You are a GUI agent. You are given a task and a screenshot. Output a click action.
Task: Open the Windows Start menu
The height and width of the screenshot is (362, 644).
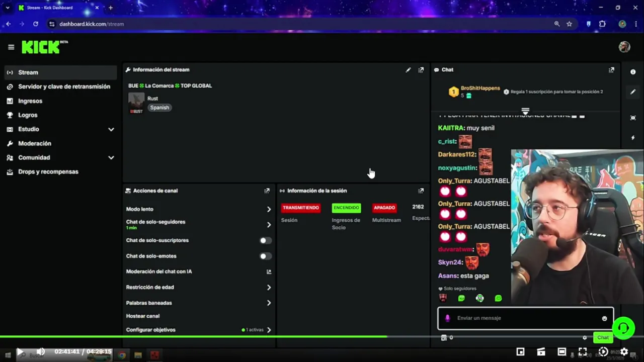coord(8,355)
